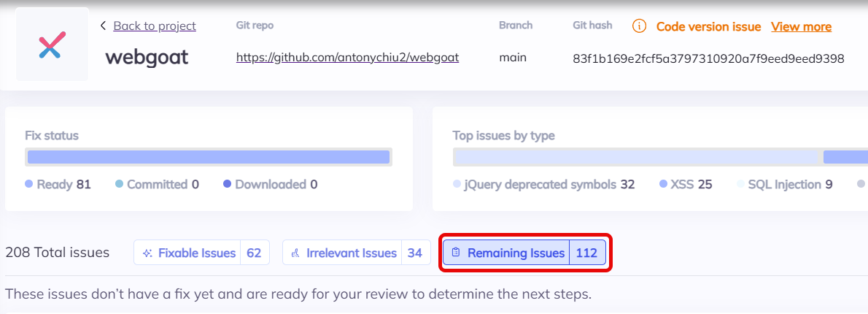Click the XSS legend color dot
868x314 pixels.
(x=664, y=184)
